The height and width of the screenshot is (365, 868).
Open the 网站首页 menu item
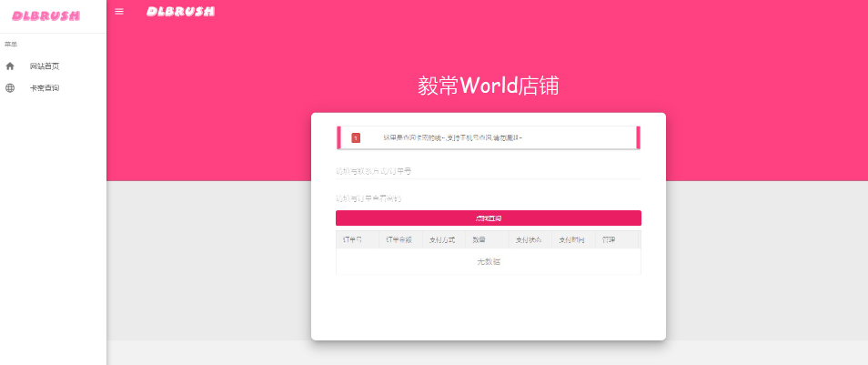pos(45,66)
